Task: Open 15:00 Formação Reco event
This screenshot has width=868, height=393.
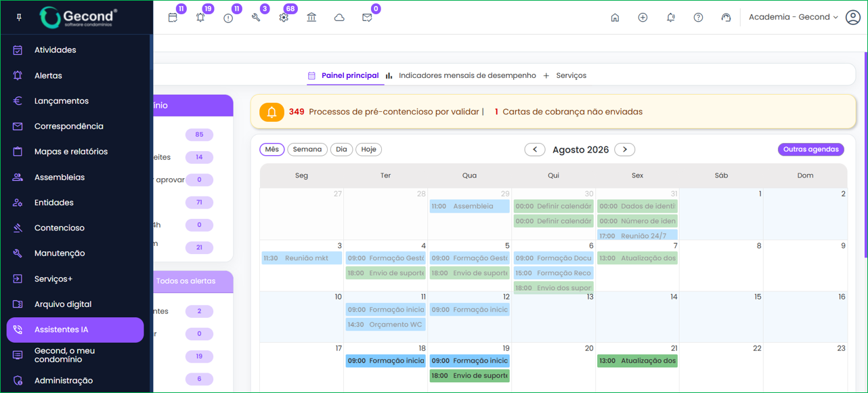Action: pyautogui.click(x=553, y=273)
